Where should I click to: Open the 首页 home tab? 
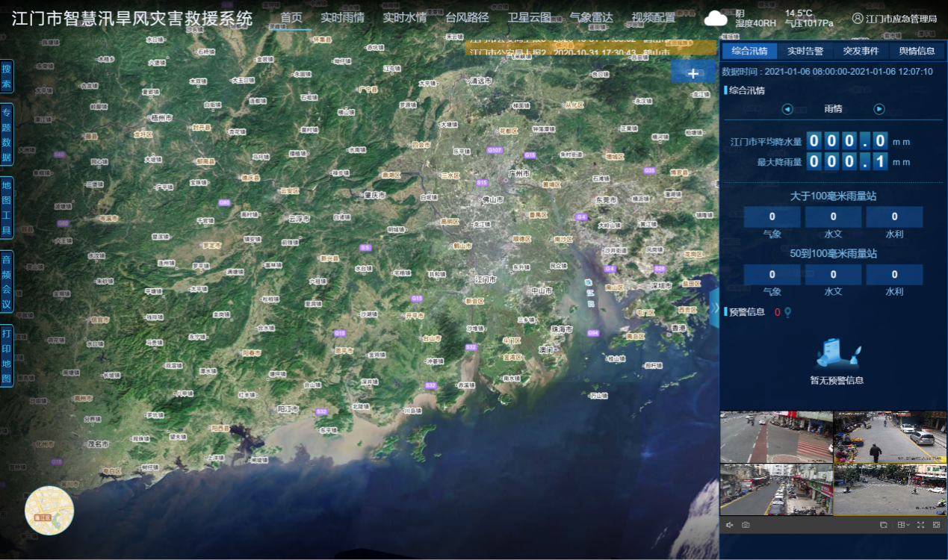coord(292,18)
